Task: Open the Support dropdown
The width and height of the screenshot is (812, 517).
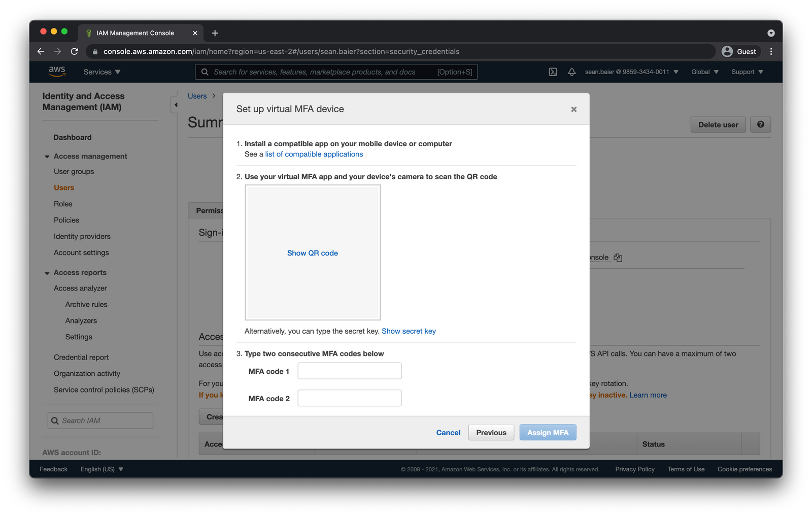Action: (746, 72)
